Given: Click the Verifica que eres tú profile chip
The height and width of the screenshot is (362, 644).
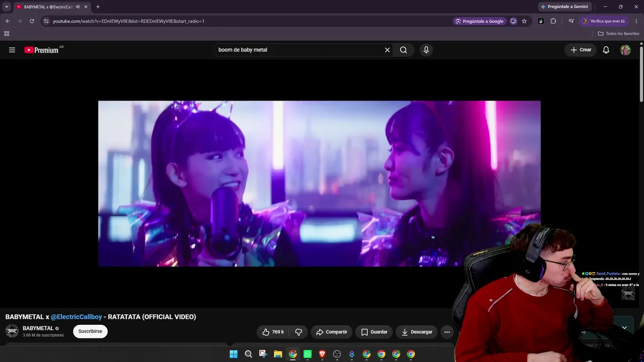Looking at the screenshot, I should 604,21.
